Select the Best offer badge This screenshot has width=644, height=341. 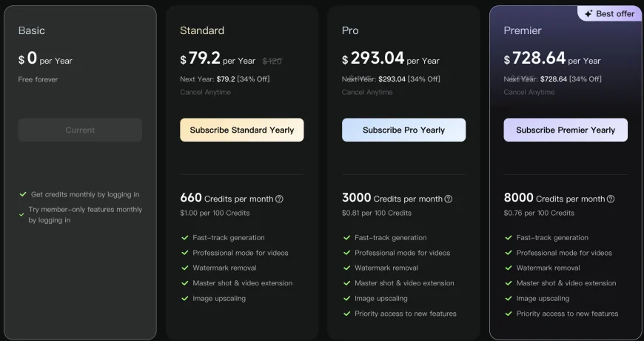(609, 13)
